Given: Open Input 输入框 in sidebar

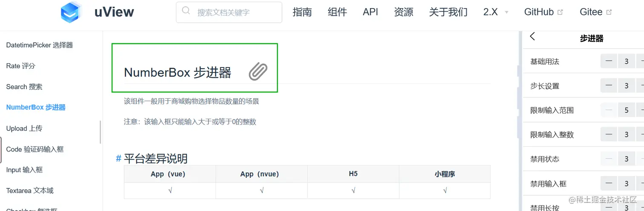Looking at the screenshot, I should (24, 170).
